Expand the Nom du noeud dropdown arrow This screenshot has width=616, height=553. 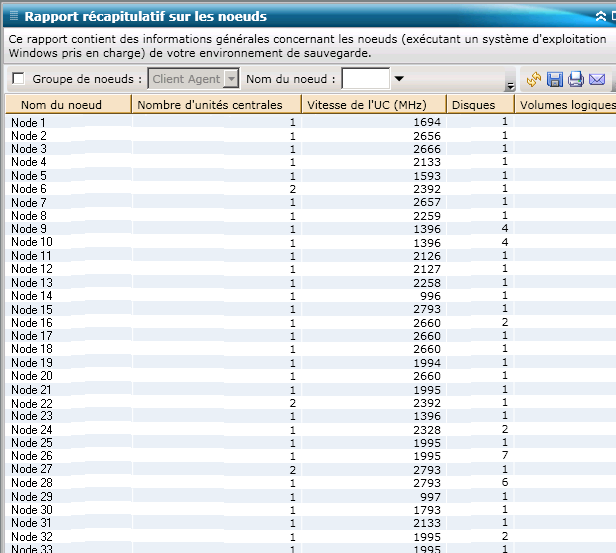tap(399, 79)
